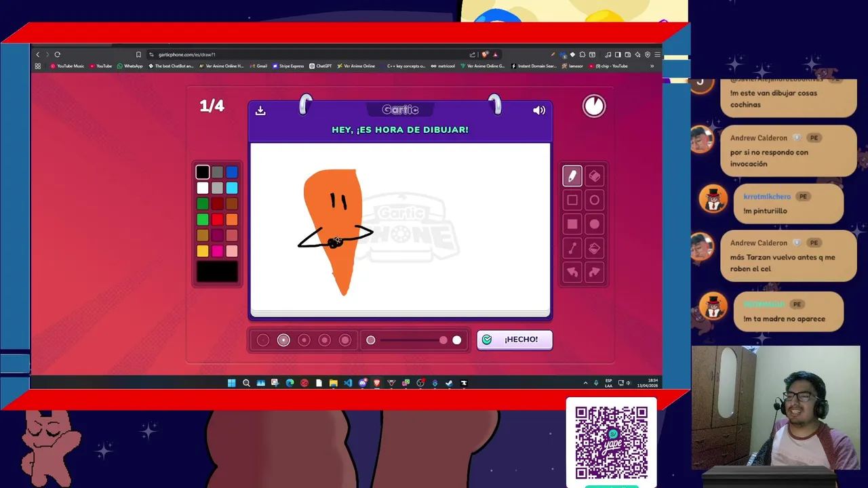Choose the largest brush size
Viewport: 868px width, 488px height.
(x=345, y=340)
